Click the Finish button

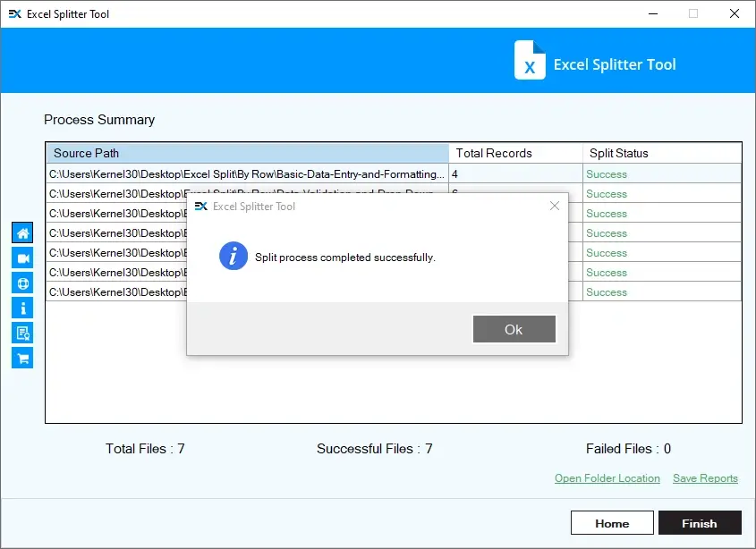coord(700,523)
